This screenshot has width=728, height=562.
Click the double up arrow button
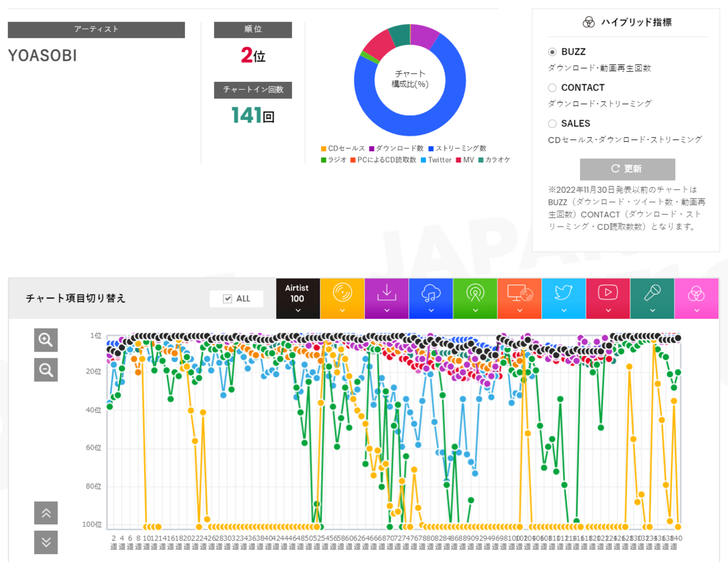pyautogui.click(x=45, y=513)
